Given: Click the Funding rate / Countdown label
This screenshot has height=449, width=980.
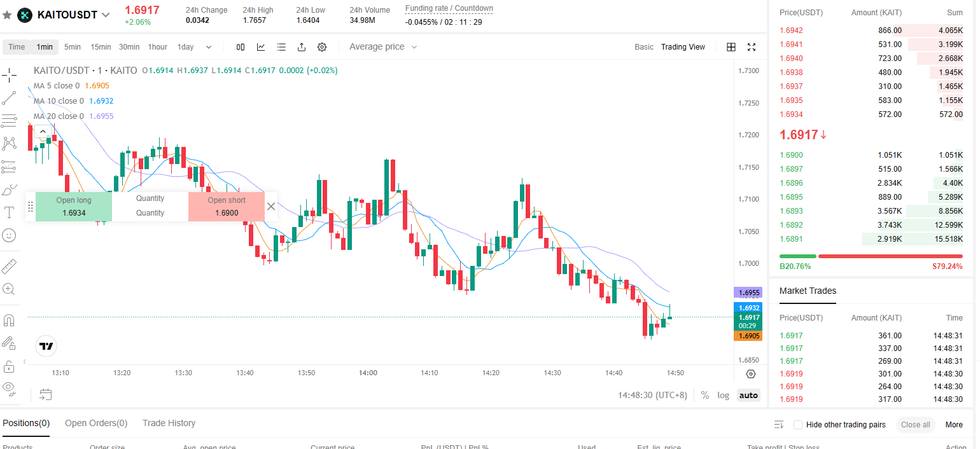Looking at the screenshot, I should point(449,8).
